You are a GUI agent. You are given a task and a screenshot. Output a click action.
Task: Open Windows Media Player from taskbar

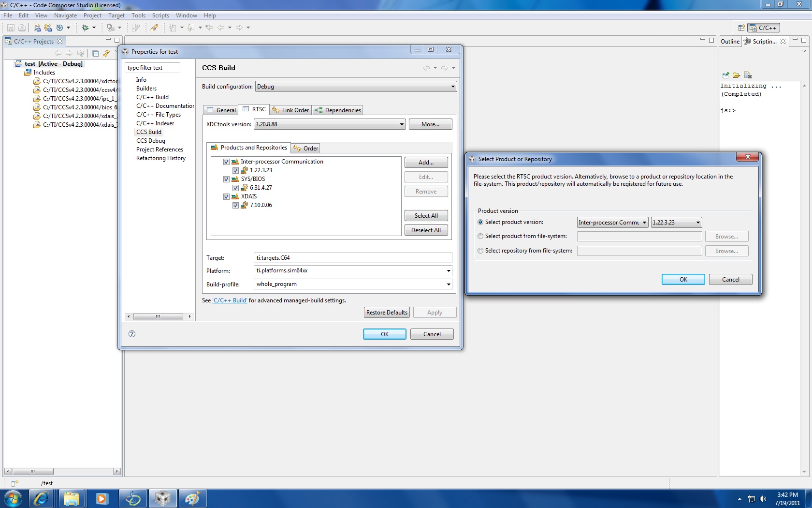(x=102, y=498)
